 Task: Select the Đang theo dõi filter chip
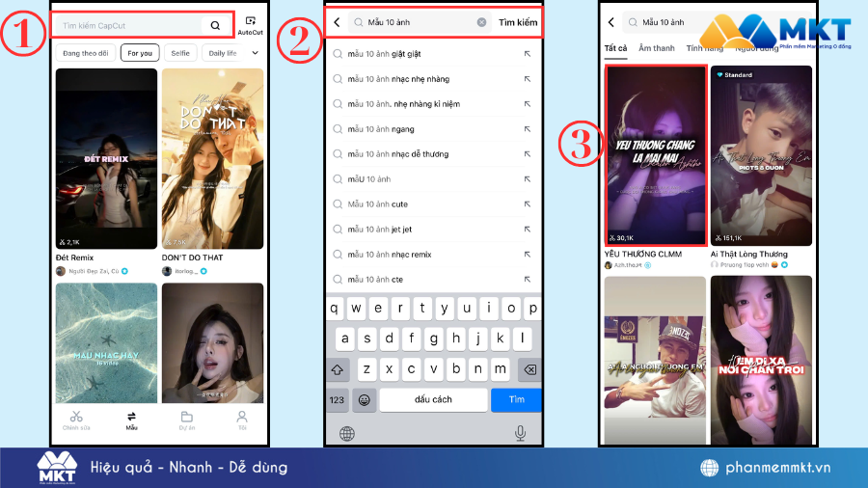[86, 53]
